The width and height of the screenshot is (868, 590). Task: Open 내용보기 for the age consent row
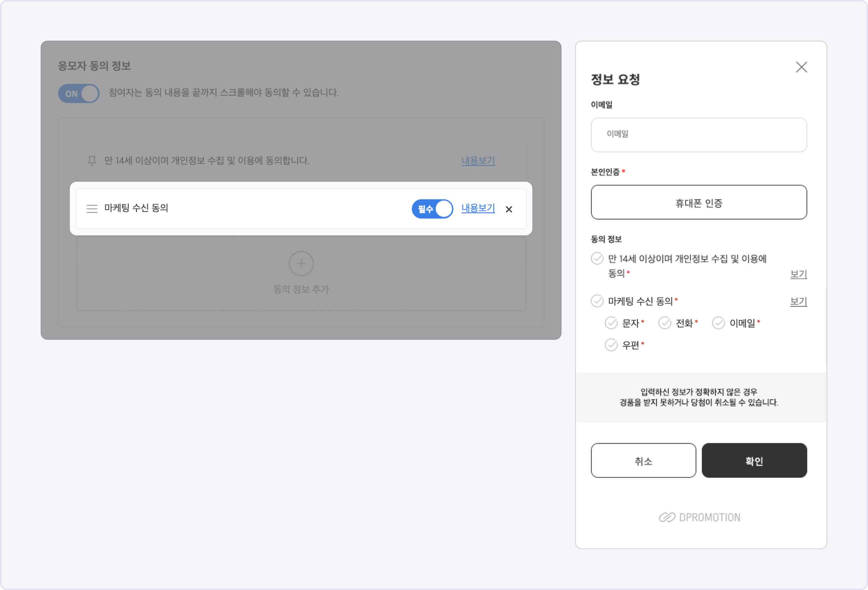coord(478,161)
